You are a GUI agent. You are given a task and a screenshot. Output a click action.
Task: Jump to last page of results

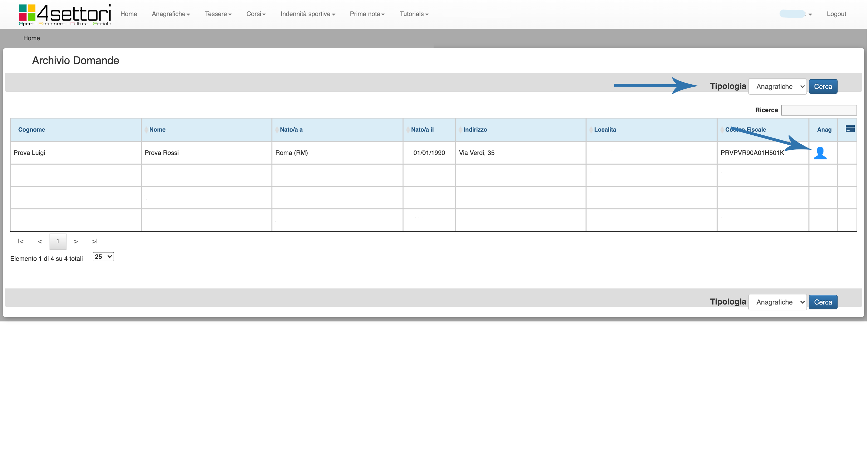click(x=95, y=241)
